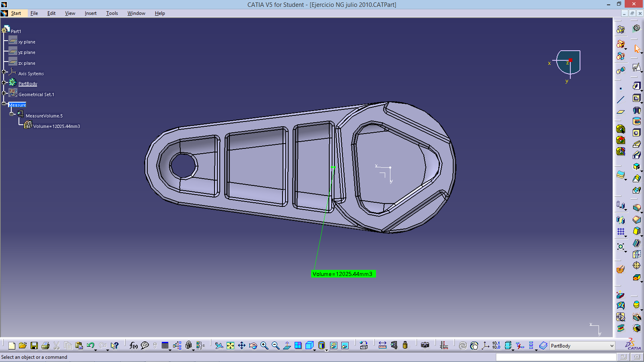Click the Measure Between ruler icon
Screen dimensions: 644x362
[x=382, y=346]
